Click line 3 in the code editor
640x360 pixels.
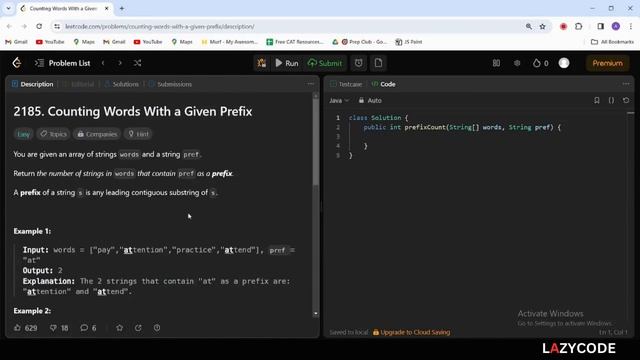tap(486, 136)
